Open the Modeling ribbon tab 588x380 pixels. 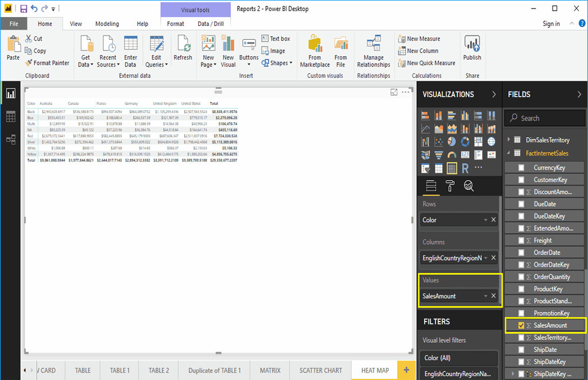[x=107, y=24]
